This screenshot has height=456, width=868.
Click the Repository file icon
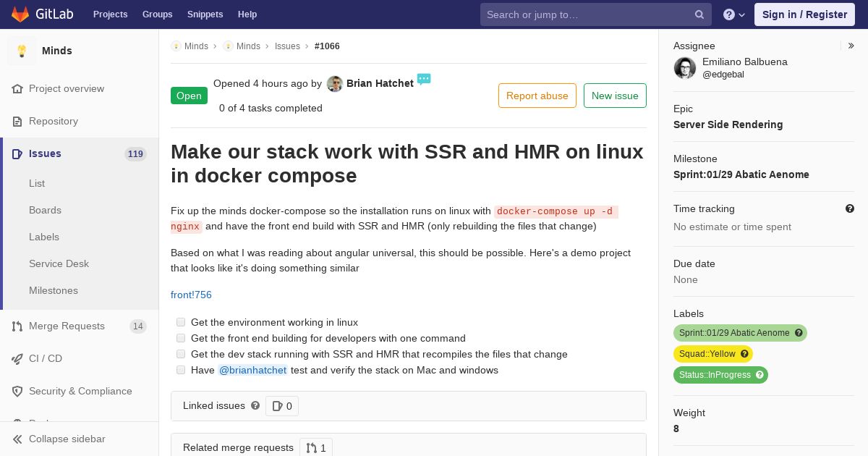point(17,122)
